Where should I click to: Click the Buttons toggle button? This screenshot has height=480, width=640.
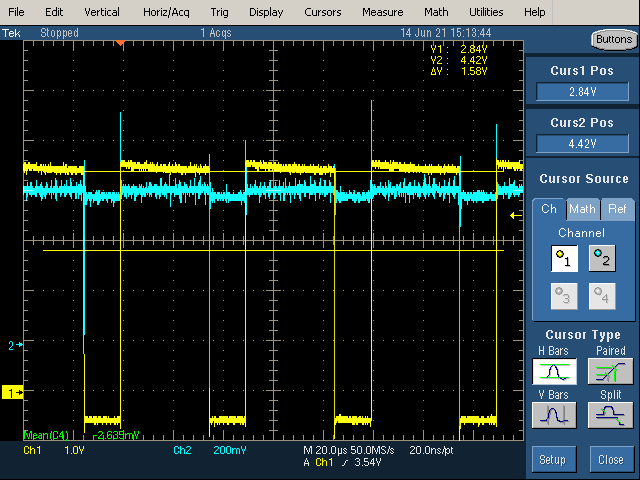[x=614, y=40]
